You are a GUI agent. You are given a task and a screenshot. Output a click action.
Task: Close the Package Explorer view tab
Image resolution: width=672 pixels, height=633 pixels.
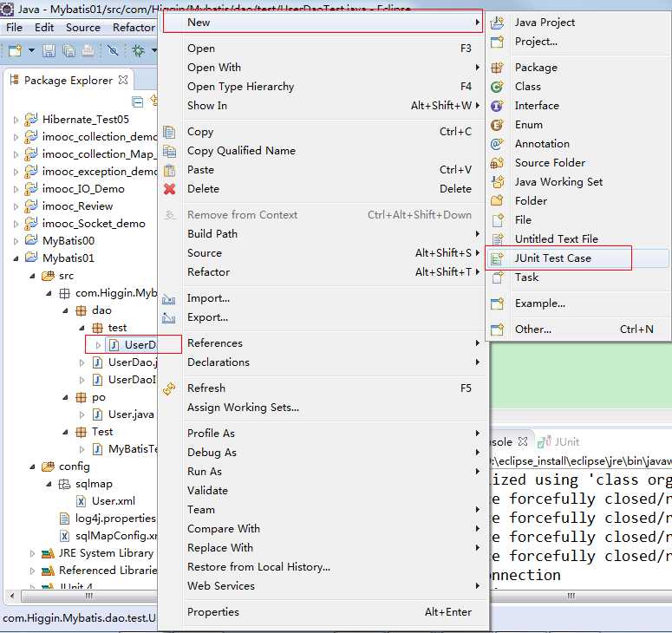pyautogui.click(x=123, y=80)
